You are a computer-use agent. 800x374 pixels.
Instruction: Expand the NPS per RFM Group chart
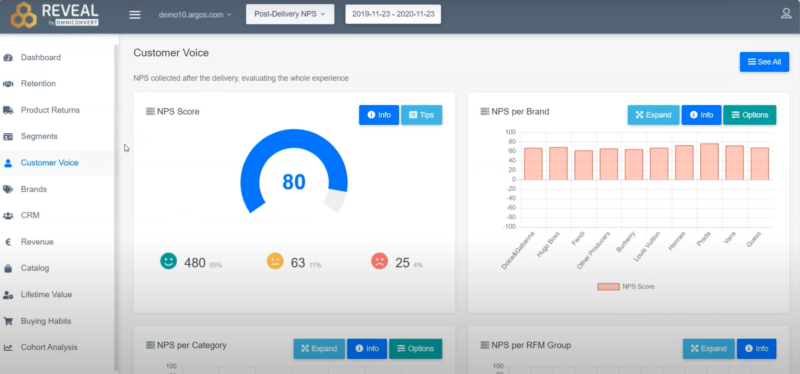pos(709,348)
